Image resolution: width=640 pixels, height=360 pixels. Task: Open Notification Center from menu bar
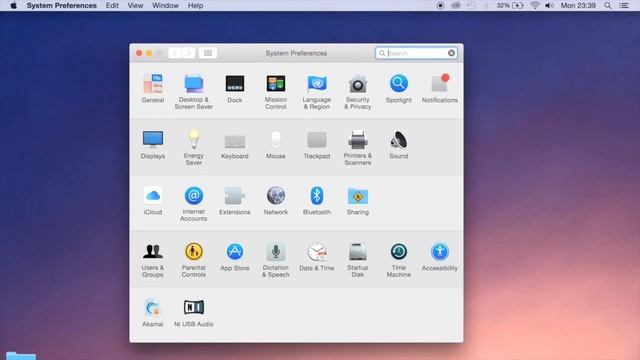pos(624,5)
